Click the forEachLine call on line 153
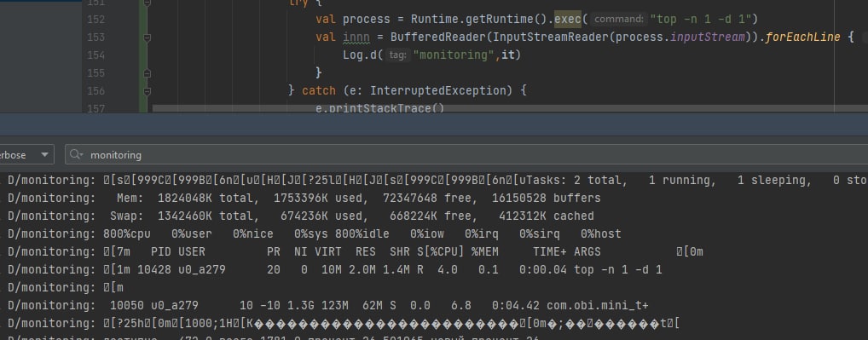 pyautogui.click(x=802, y=37)
